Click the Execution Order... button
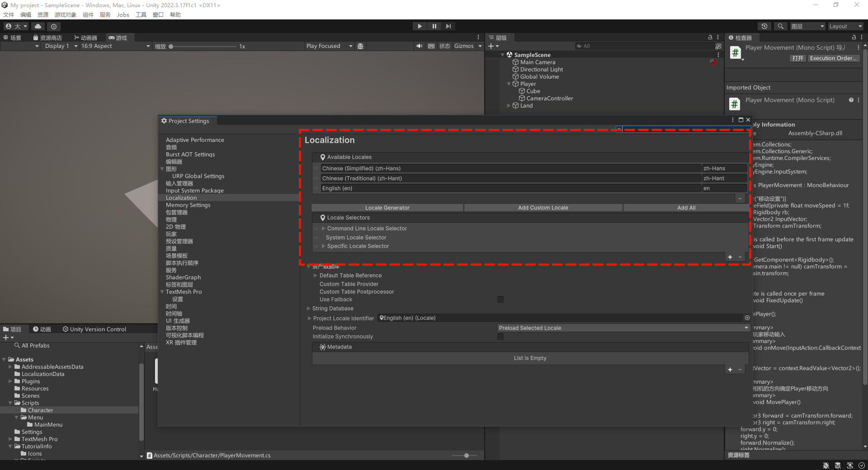This screenshot has width=868, height=470. coord(833,58)
